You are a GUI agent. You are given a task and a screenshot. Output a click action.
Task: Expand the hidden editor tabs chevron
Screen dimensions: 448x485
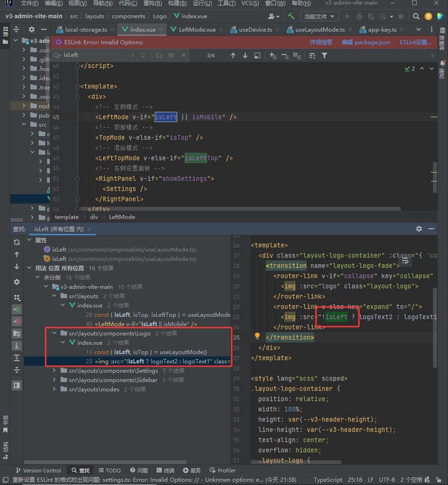coord(418,29)
